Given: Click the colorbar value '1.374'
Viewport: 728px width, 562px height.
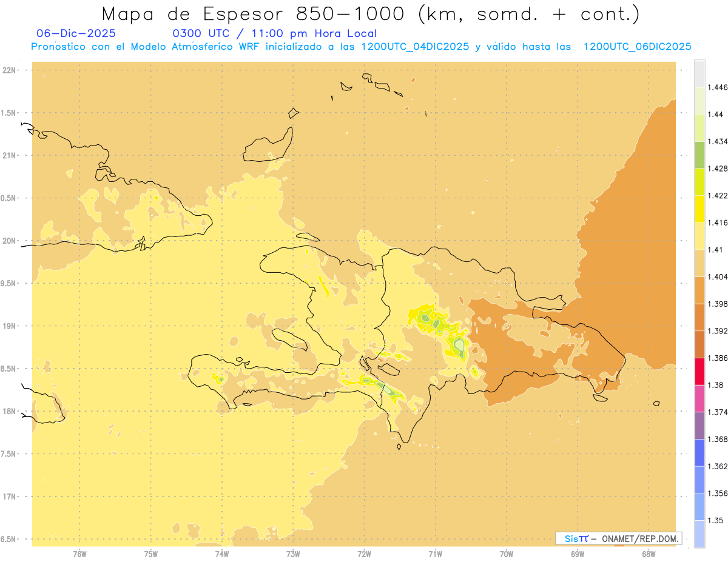Looking at the screenshot, I should (x=717, y=412).
